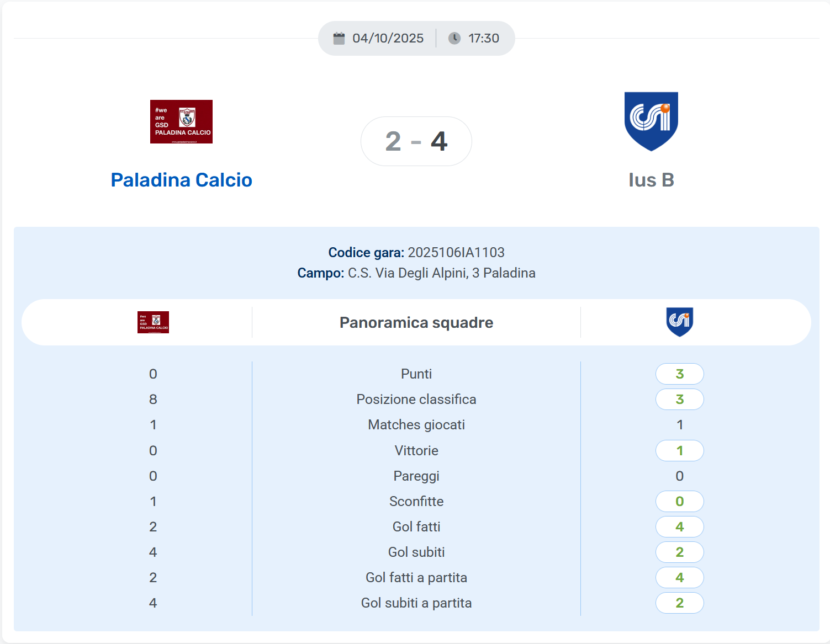Click the Ius B Gol fatti a partita badge
Image resolution: width=830 pixels, height=644 pixels.
pos(679,577)
